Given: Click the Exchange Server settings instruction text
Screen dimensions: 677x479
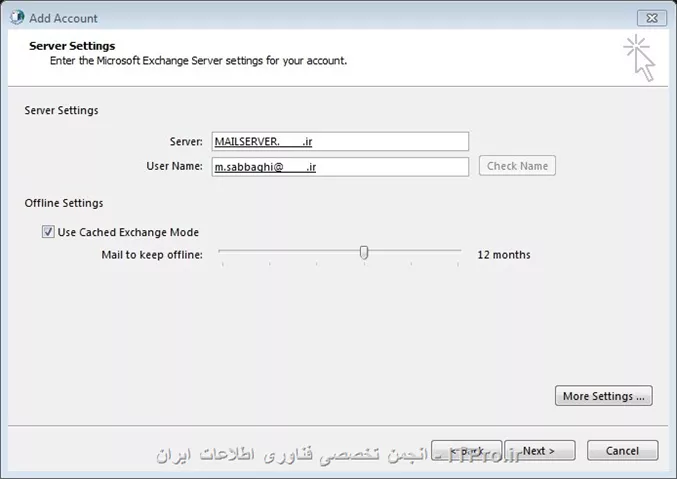Looking at the screenshot, I should tap(198, 61).
